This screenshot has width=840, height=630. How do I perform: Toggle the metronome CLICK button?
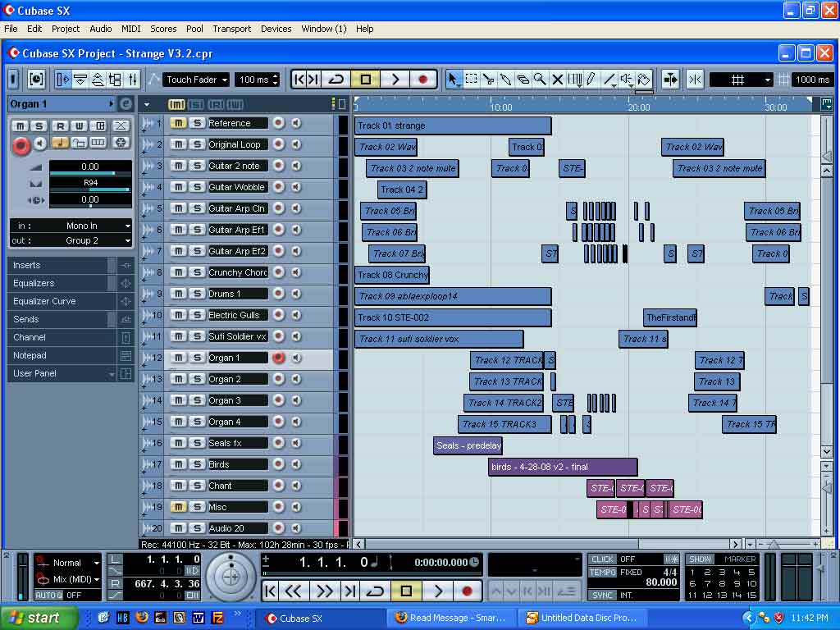[602, 559]
